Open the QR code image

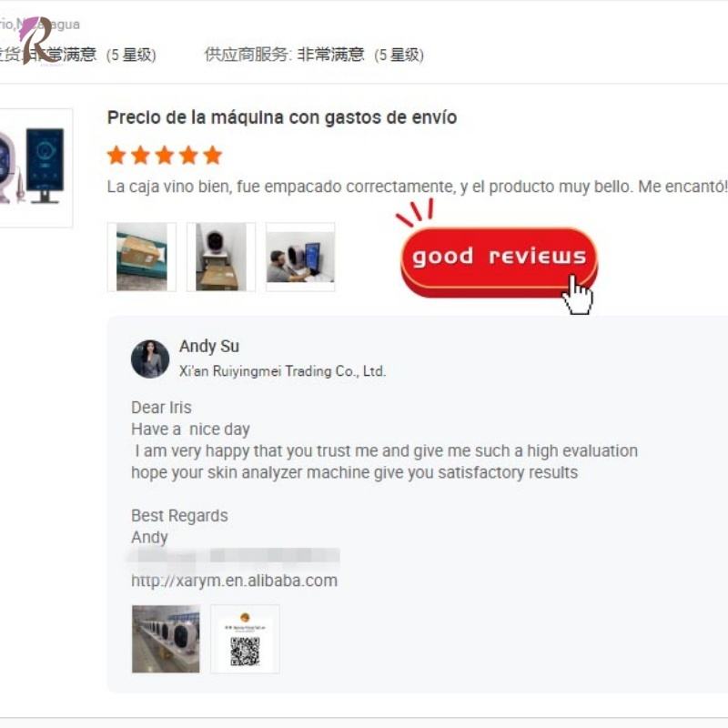click(245, 639)
